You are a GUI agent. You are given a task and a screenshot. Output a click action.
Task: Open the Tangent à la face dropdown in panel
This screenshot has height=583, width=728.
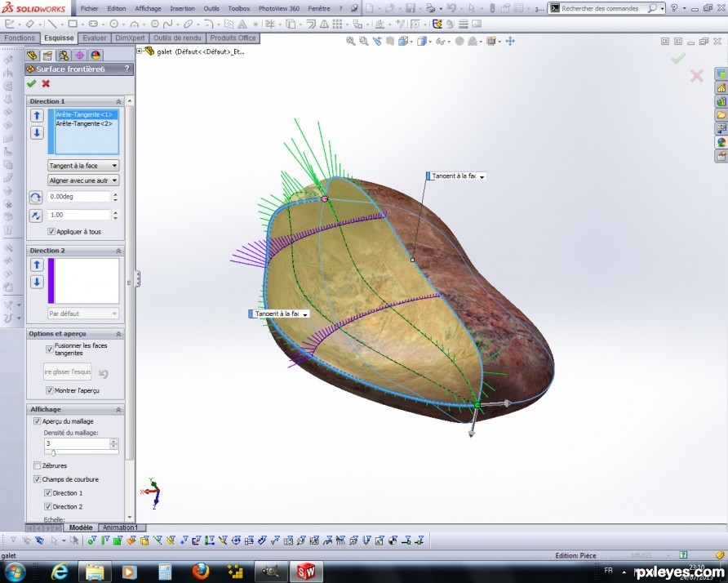click(x=83, y=166)
